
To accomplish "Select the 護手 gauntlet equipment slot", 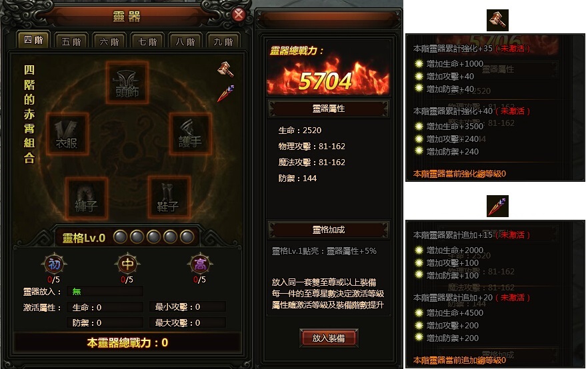I will click(x=190, y=133).
